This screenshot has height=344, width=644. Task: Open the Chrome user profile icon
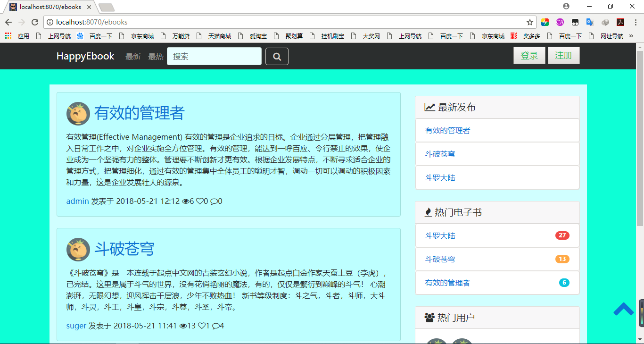coord(566,6)
